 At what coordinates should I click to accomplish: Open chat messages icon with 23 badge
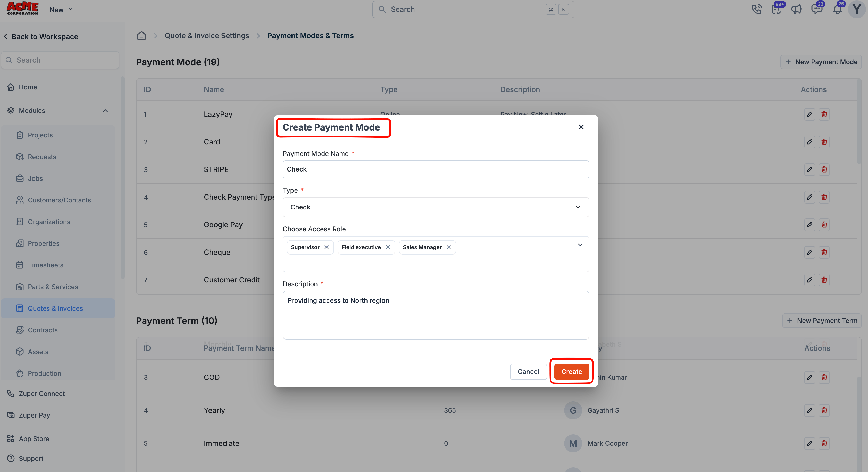[817, 10]
